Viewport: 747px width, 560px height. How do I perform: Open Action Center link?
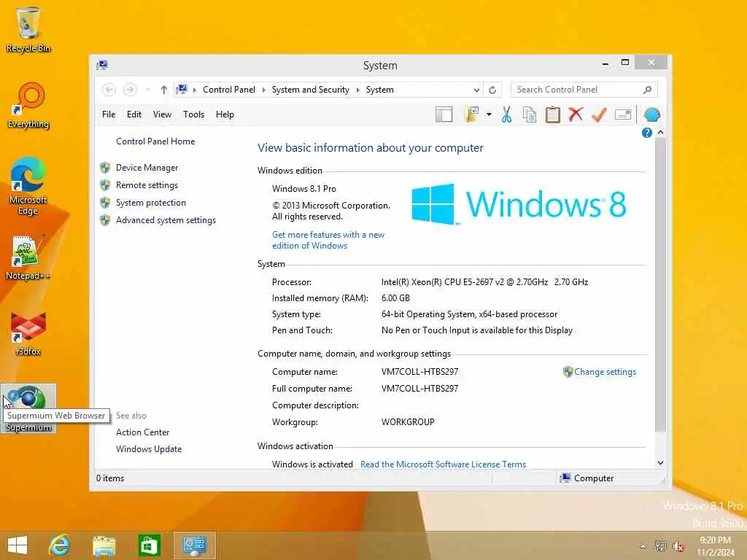(142, 432)
